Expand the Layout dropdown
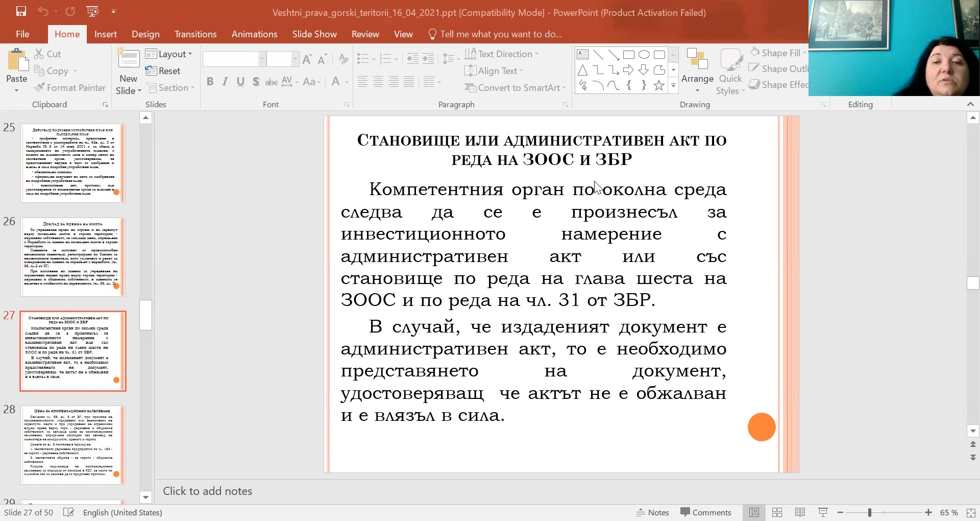 (169, 54)
